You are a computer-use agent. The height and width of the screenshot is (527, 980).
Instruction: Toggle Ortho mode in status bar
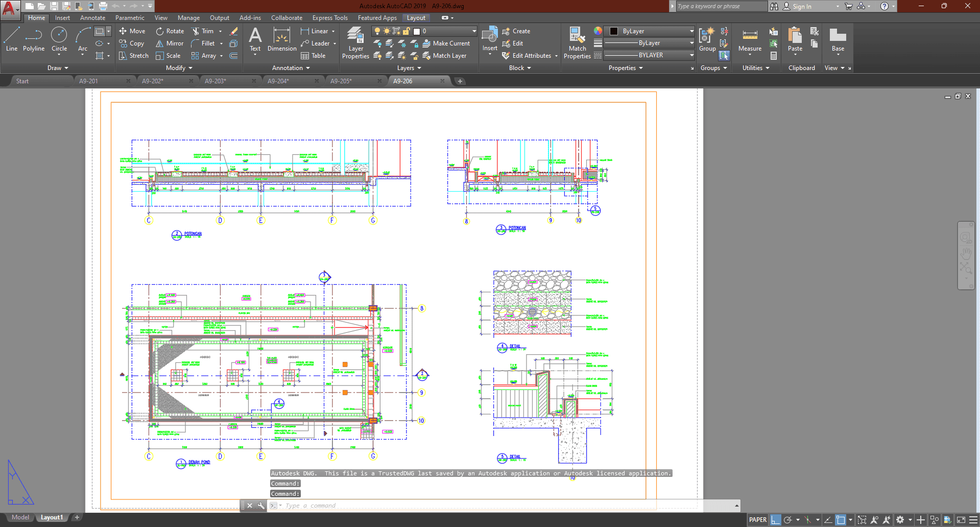pos(776,520)
